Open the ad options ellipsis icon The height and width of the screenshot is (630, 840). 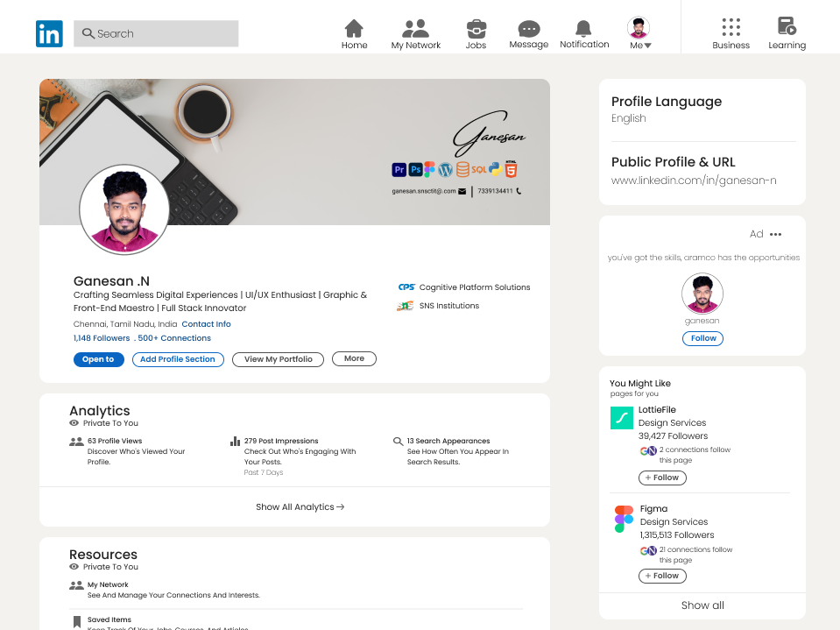tap(774, 233)
